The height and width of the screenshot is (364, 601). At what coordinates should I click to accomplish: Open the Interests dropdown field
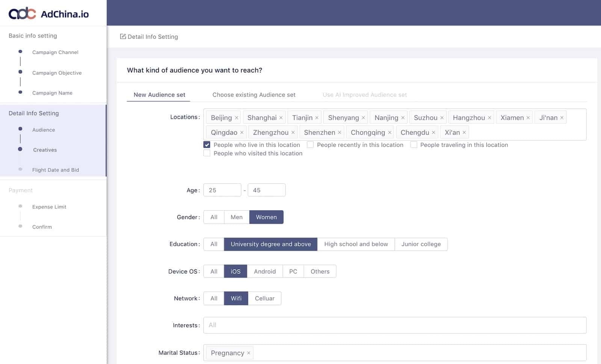394,325
